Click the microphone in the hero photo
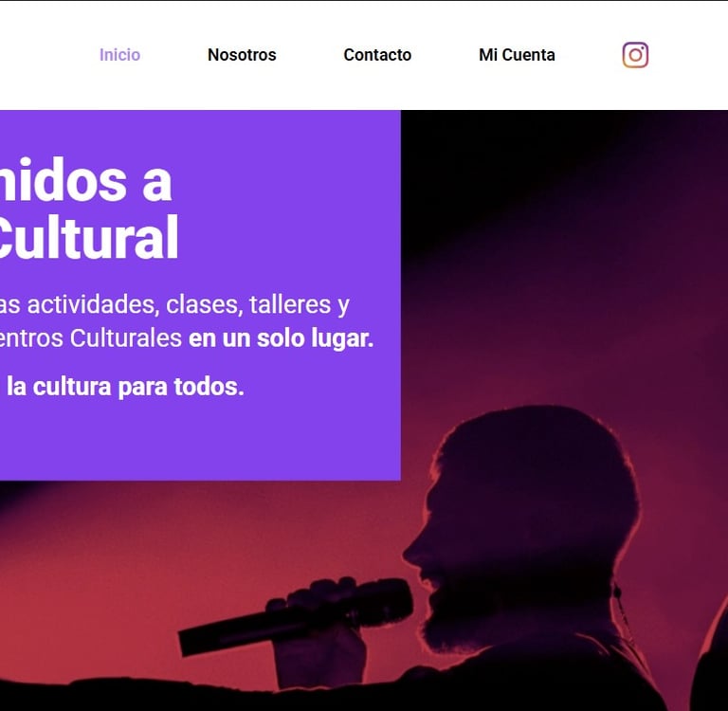 pyautogui.click(x=296, y=615)
